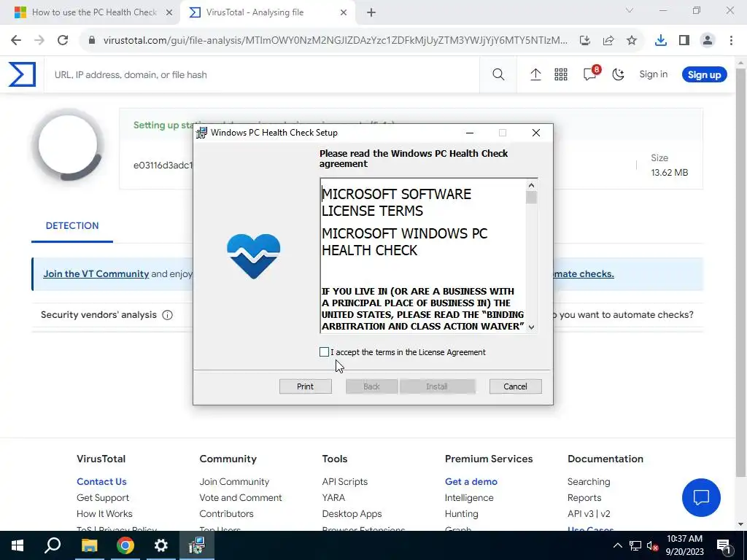The image size is (747, 560).
Task: Click Cancel in the Health Check Setup
Action: pos(515,386)
